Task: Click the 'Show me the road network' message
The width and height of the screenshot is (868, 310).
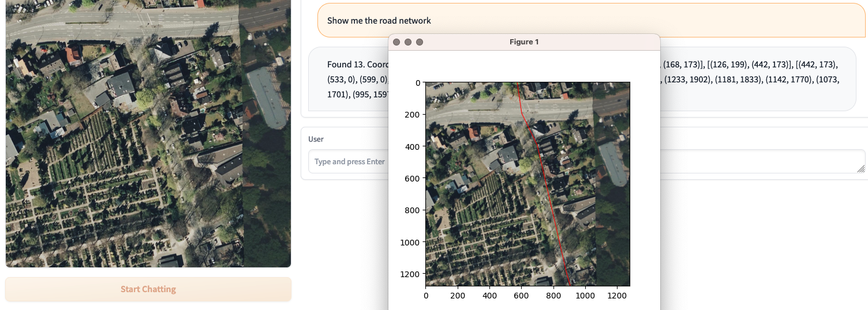Action: (379, 21)
